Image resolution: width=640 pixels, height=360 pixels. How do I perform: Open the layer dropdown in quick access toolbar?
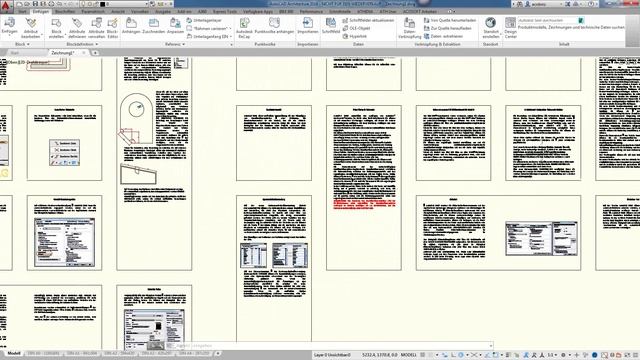point(147,4)
